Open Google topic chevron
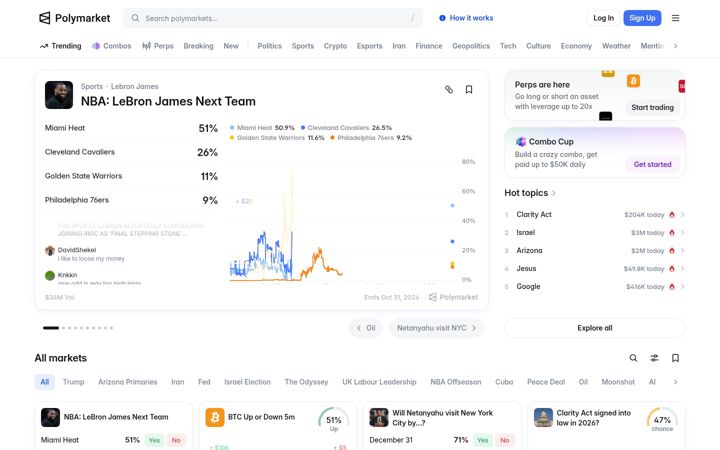720x450 pixels. (682, 286)
